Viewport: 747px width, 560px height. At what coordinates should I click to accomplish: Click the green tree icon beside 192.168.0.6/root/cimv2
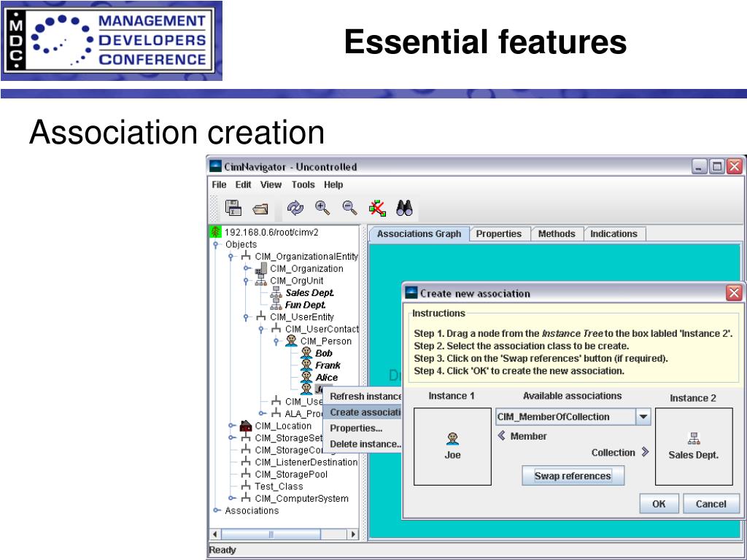216,233
